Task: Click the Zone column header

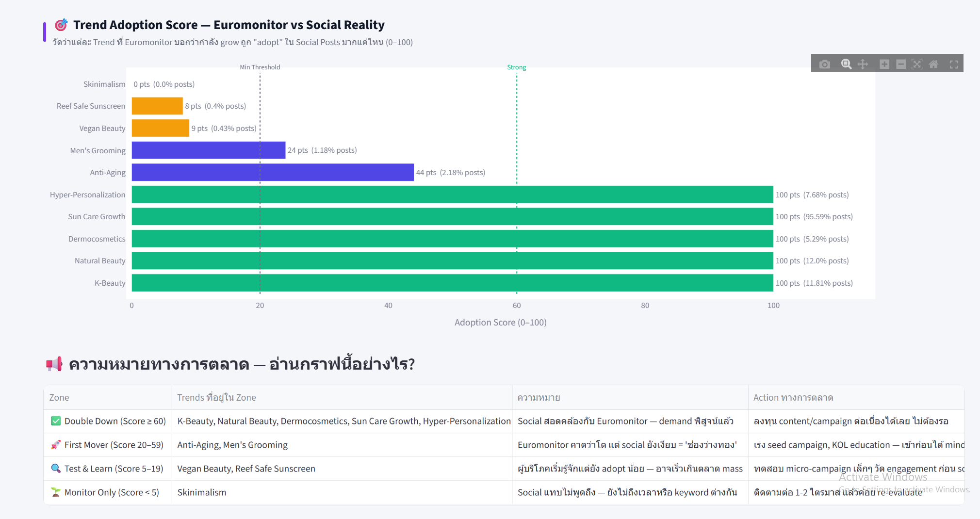Action: pyautogui.click(x=59, y=397)
